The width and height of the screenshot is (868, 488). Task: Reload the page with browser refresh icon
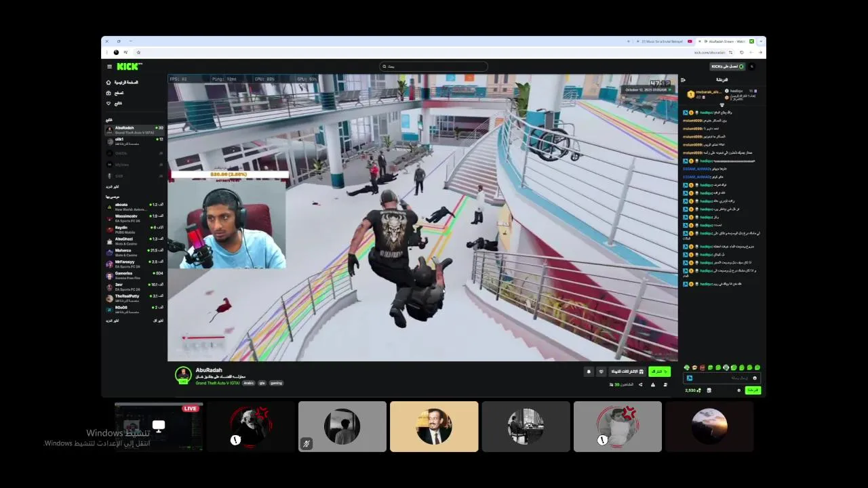point(741,52)
